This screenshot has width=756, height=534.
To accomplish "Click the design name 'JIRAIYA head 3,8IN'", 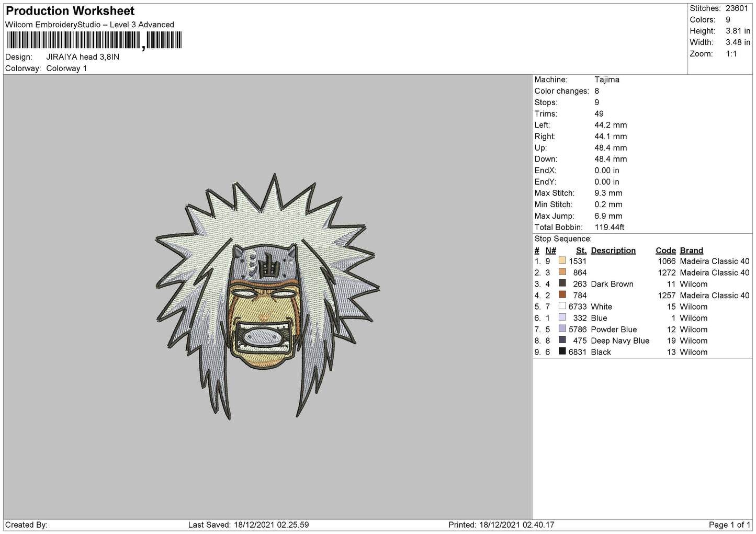I will 83,57.
